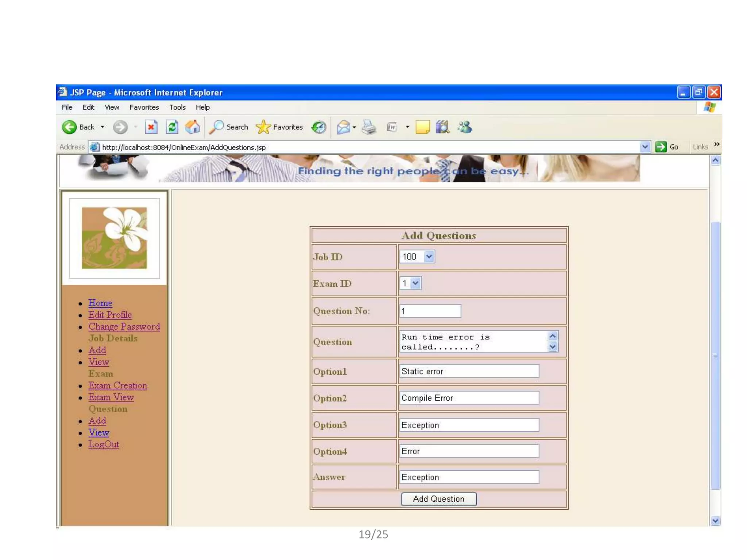Click the LogOut link in sidebar
The height and width of the screenshot is (560, 747).
pyautogui.click(x=104, y=444)
